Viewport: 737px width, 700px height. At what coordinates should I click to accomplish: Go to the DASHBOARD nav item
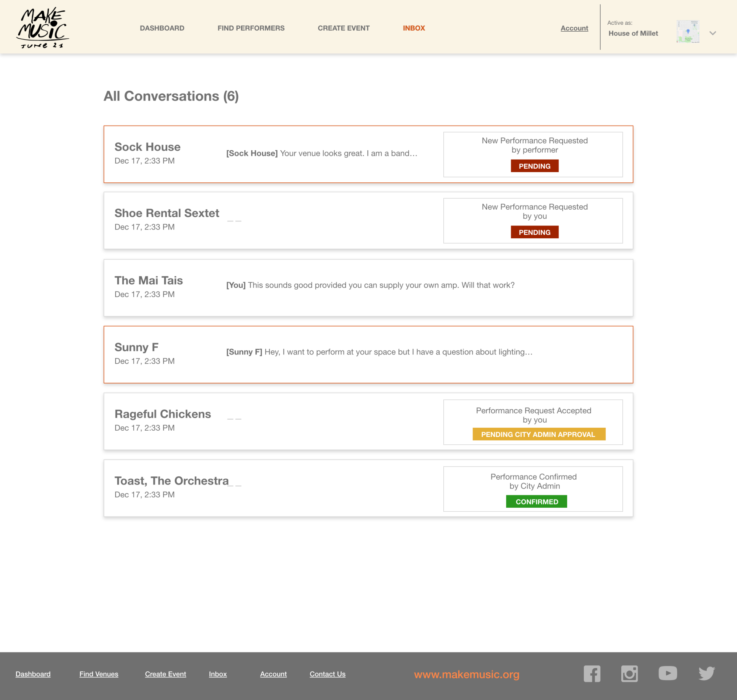pos(162,28)
